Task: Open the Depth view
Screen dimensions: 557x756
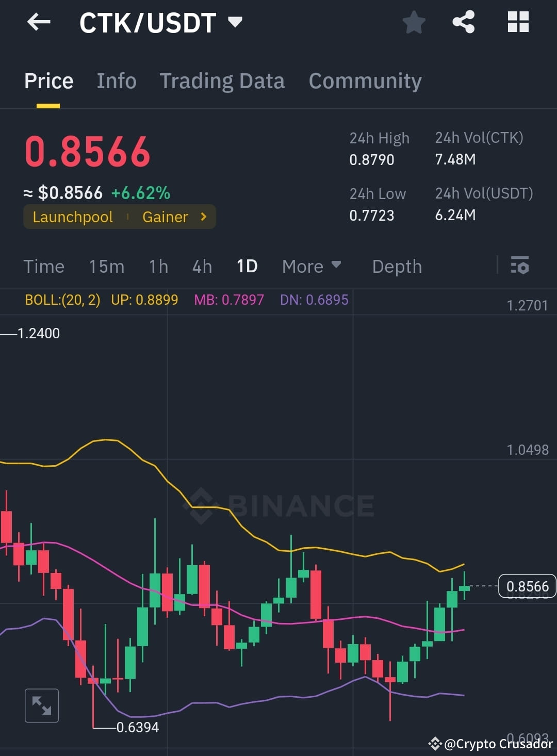Action: click(397, 266)
